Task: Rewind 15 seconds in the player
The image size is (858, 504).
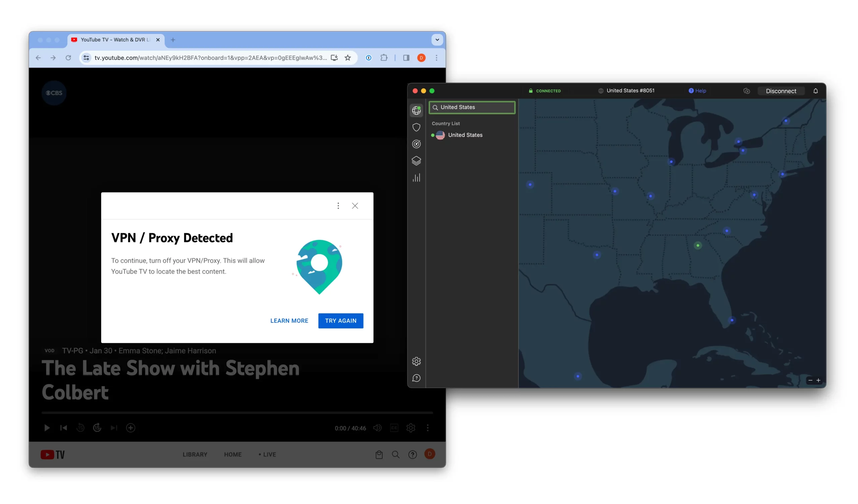Action: pyautogui.click(x=80, y=428)
